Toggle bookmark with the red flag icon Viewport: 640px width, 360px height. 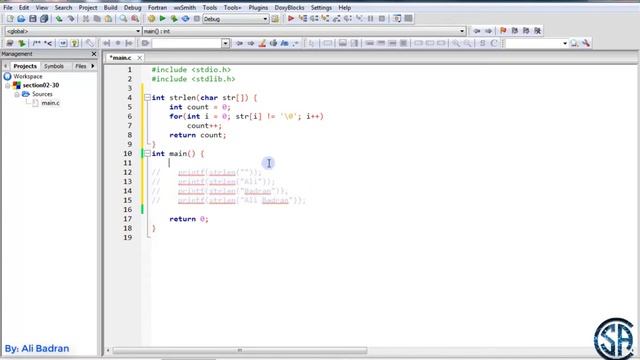(x=503, y=31)
